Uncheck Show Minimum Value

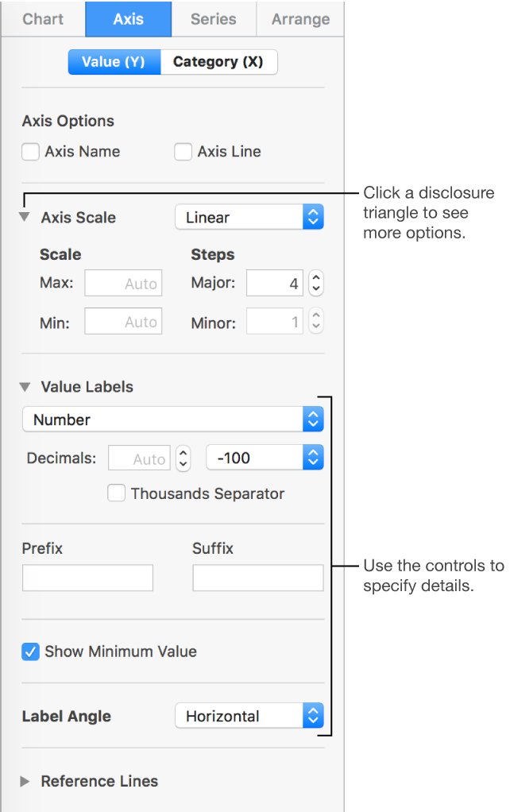(29, 651)
